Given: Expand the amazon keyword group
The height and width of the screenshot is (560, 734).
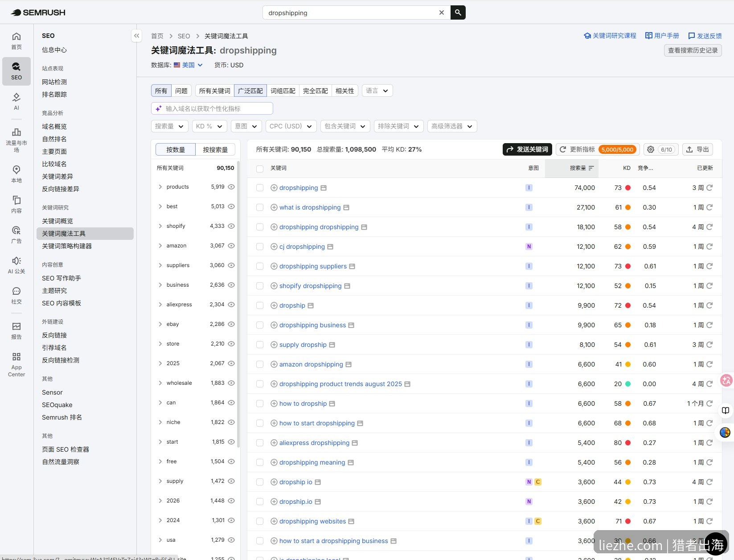Looking at the screenshot, I should [160, 246].
